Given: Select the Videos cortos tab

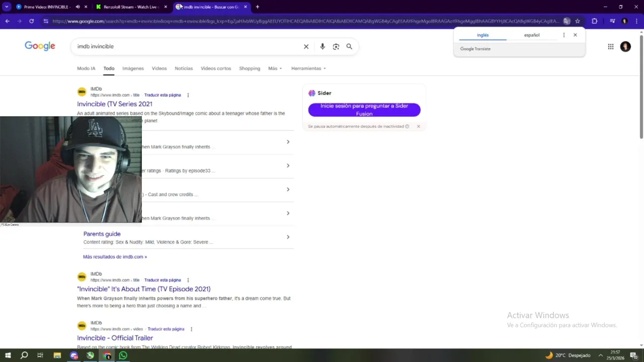Looking at the screenshot, I should tap(216, 68).
